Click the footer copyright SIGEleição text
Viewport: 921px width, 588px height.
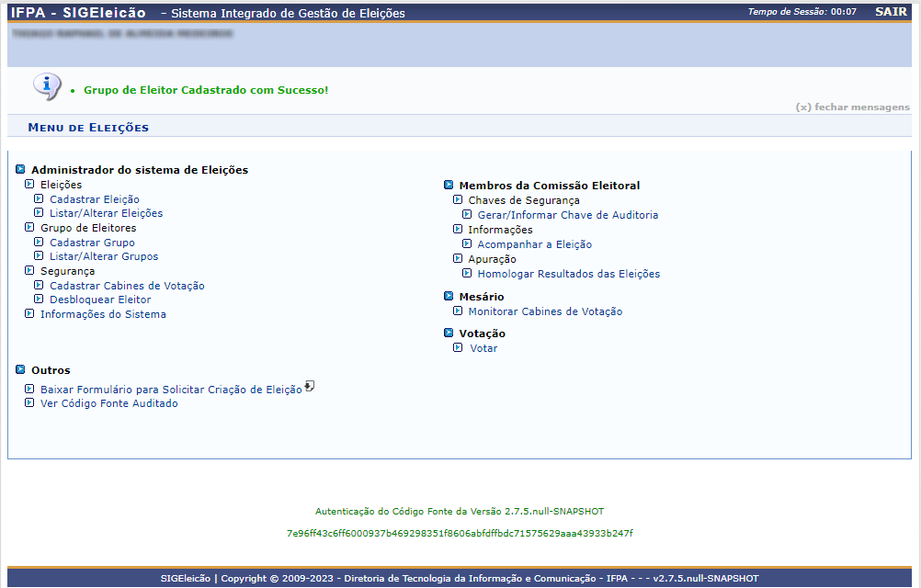pos(460,578)
